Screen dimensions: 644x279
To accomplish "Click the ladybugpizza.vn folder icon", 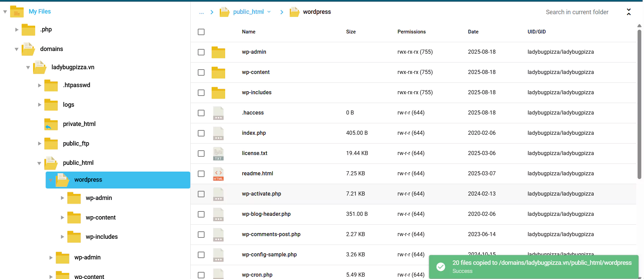I will [x=40, y=67].
